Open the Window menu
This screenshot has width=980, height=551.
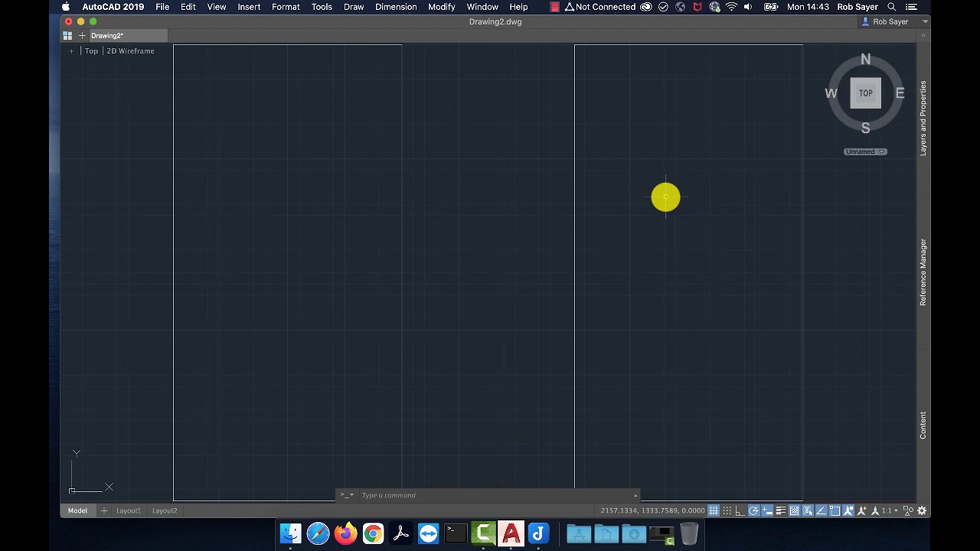click(x=482, y=7)
